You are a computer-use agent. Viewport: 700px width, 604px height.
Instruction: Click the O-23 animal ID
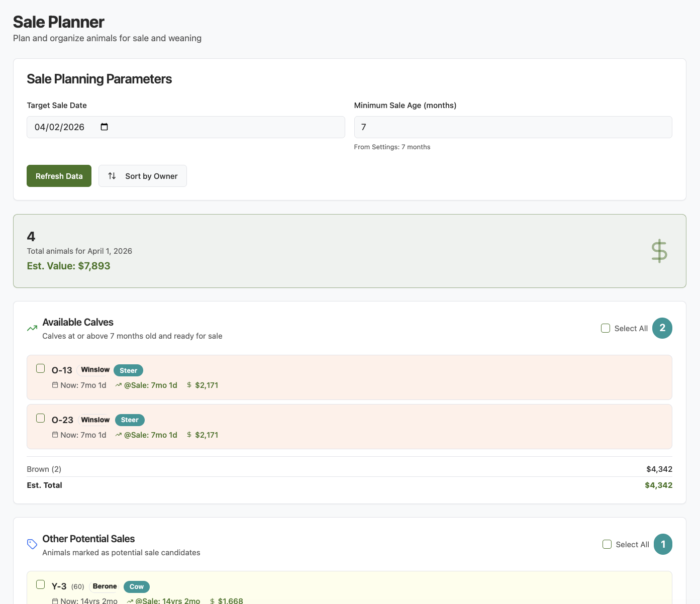[x=62, y=420]
